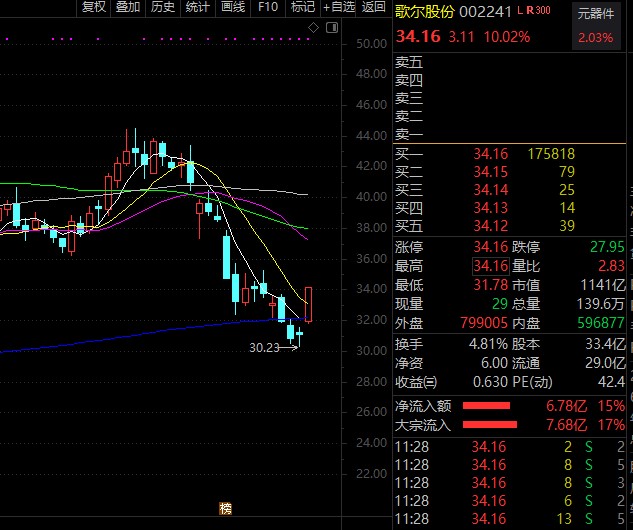The width and height of the screenshot is (633, 530).
Task: Click the diamond icon at chart top-right
Action: pyautogui.click(x=311, y=29)
